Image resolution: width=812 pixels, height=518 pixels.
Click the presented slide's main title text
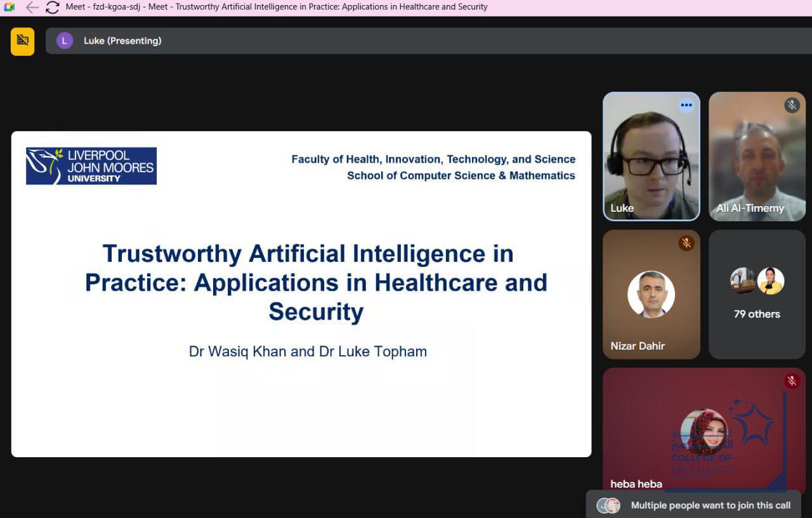pyautogui.click(x=316, y=282)
